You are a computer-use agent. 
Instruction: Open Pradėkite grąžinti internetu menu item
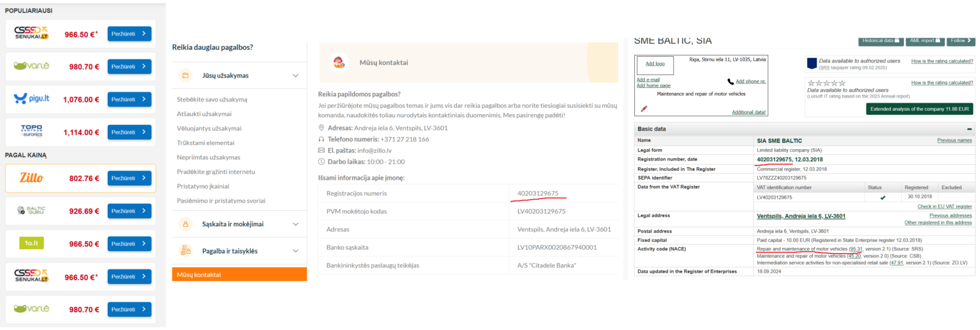click(x=216, y=172)
